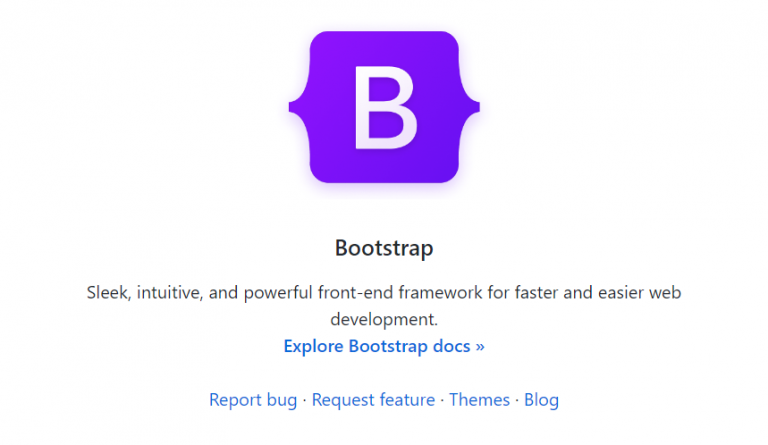The width and height of the screenshot is (768, 445).
Task: Open the Request feature link
Action: [373, 400]
